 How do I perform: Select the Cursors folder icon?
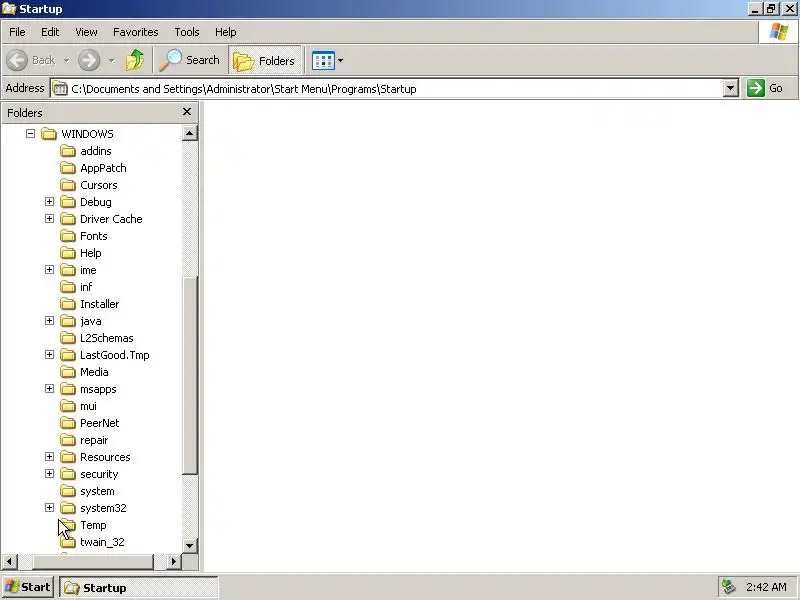pyautogui.click(x=68, y=185)
